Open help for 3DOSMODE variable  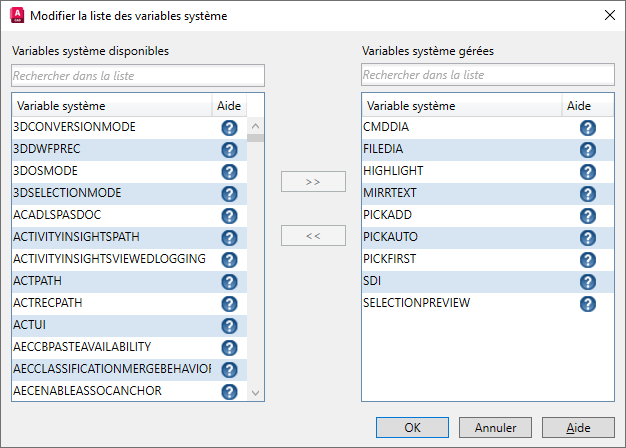(229, 172)
